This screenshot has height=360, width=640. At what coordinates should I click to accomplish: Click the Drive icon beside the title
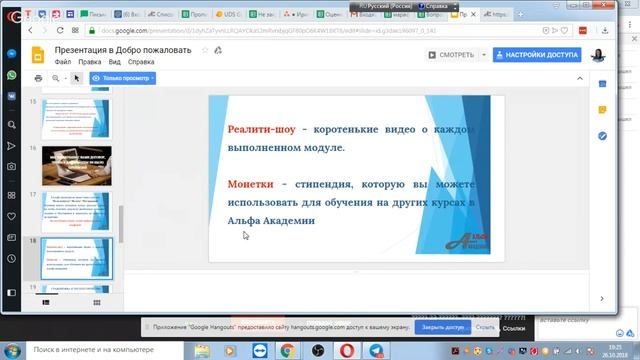tap(218, 50)
